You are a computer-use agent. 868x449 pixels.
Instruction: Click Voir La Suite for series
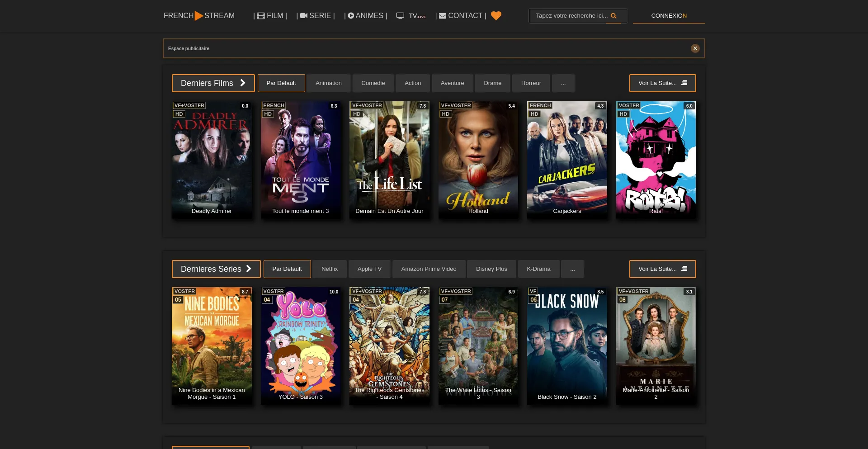(663, 269)
